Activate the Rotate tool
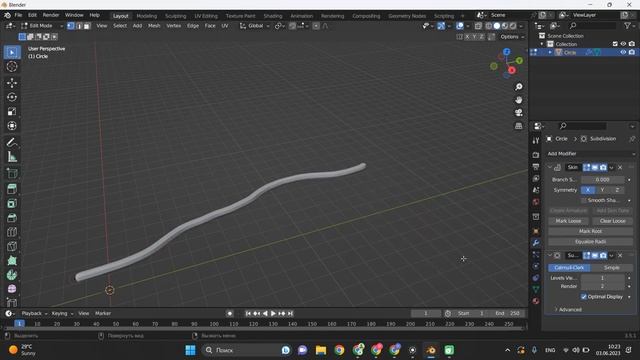 [12, 97]
